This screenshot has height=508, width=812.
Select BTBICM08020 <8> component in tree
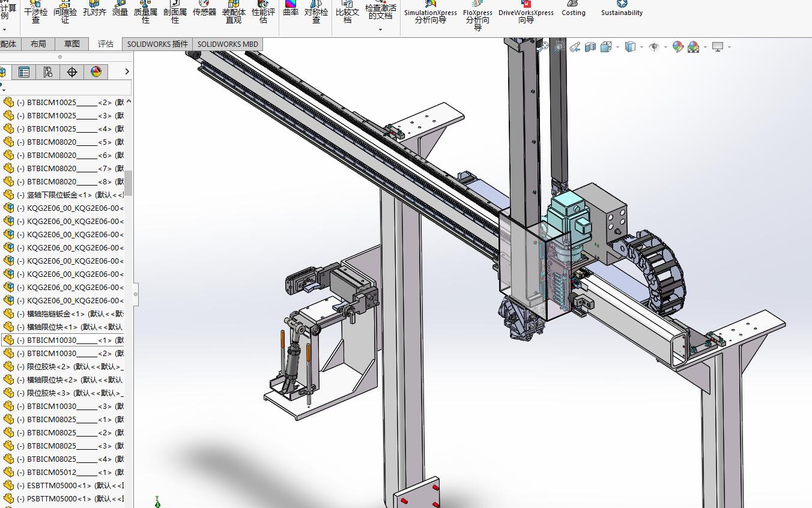coord(64,181)
